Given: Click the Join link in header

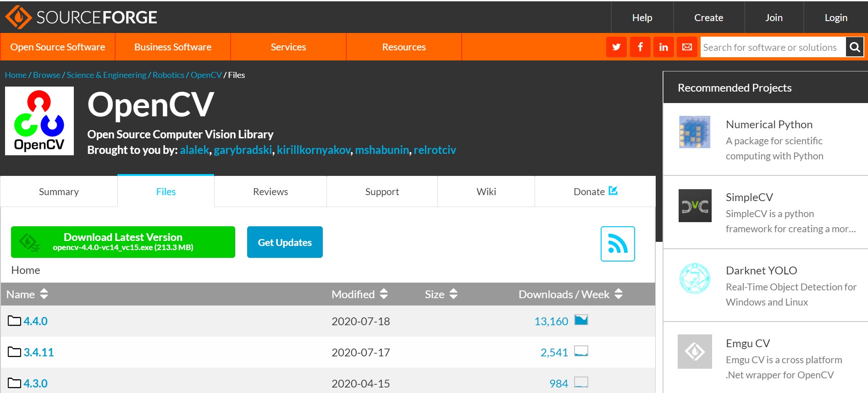Looking at the screenshot, I should 774,17.
